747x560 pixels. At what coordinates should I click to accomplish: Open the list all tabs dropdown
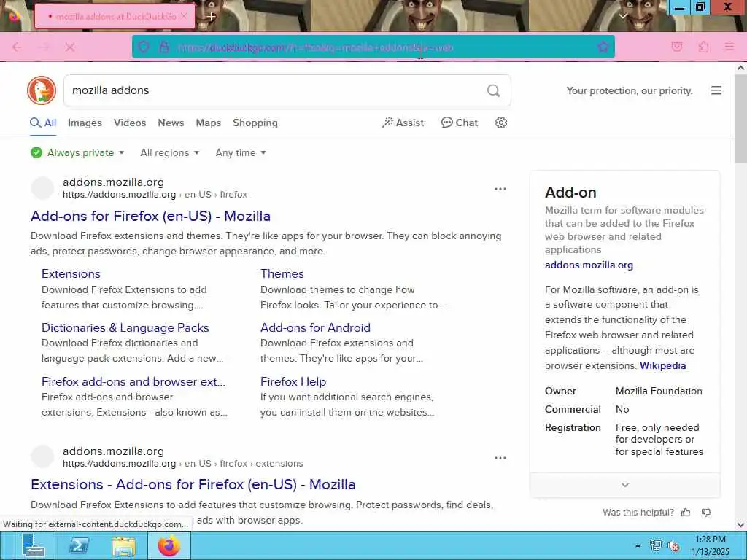pyautogui.click(x=623, y=16)
